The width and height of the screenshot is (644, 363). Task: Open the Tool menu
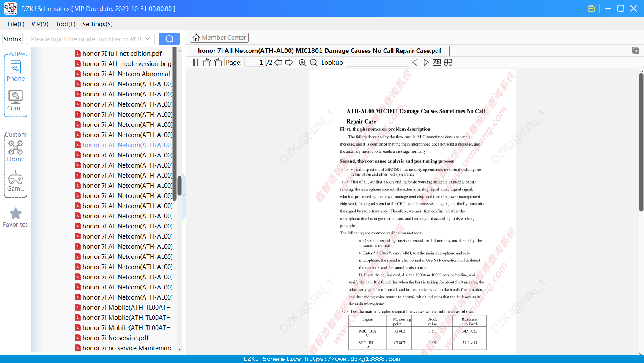tap(66, 24)
